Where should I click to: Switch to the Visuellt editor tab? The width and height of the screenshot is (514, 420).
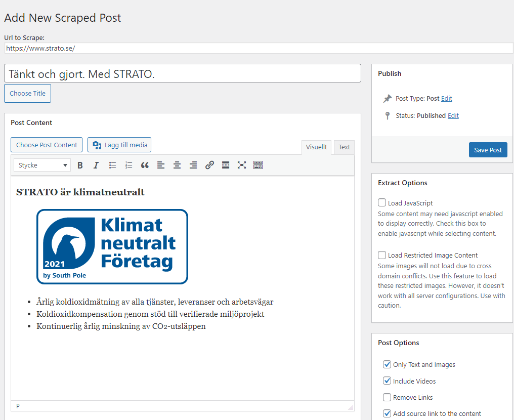point(316,147)
